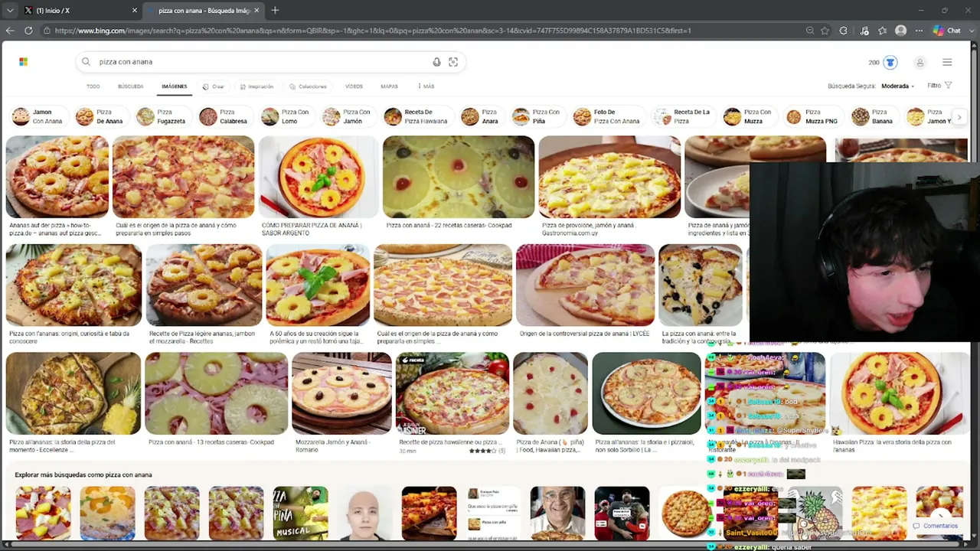Screen dimensions: 980x551
Task: Open browser settings and more menu
Action: point(919,31)
